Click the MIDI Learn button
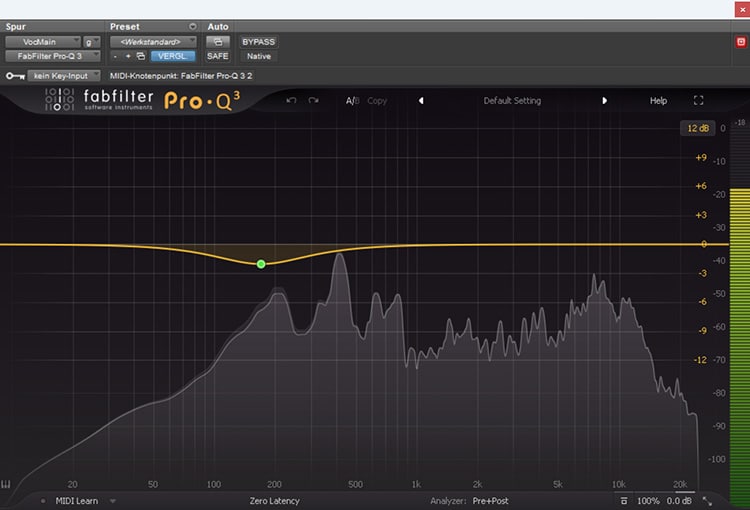This screenshot has width=750, height=510. point(77,501)
